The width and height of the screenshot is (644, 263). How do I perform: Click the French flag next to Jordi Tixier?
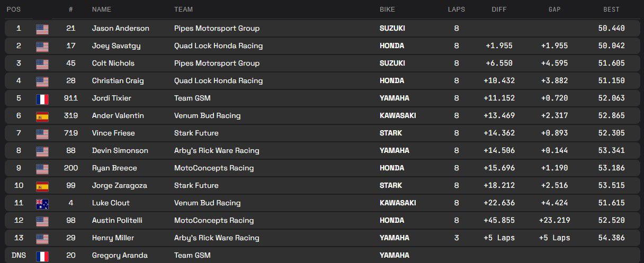pos(42,98)
